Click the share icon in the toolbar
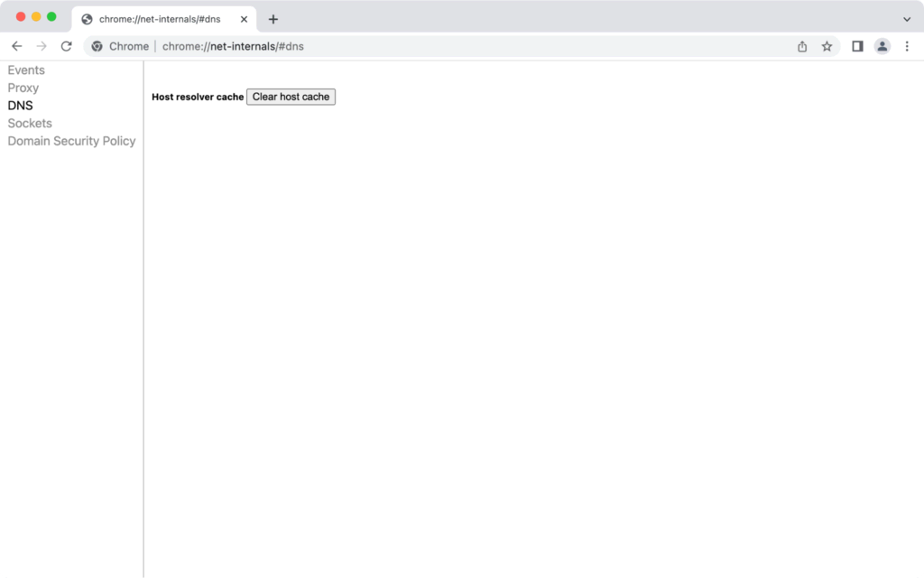 coord(802,45)
